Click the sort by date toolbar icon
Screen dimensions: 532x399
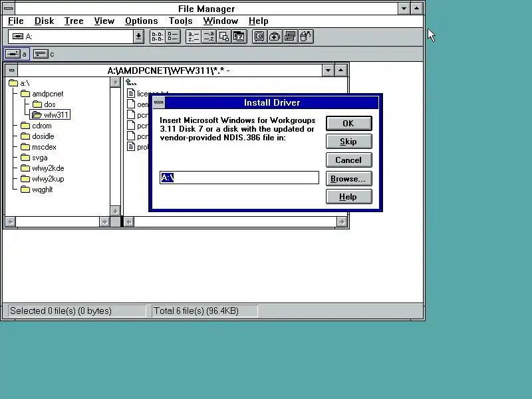coord(239,37)
